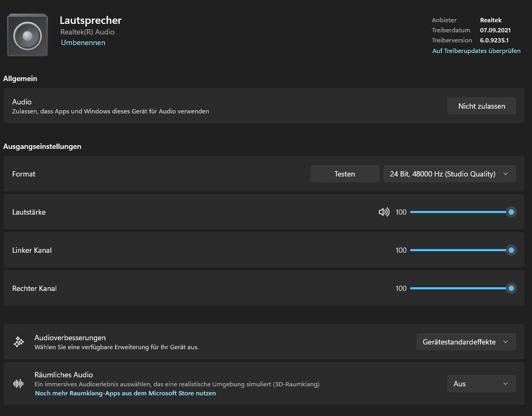Open Microsoft Store Raumklang-Apps link
The height and width of the screenshot is (416, 532).
[125, 393]
